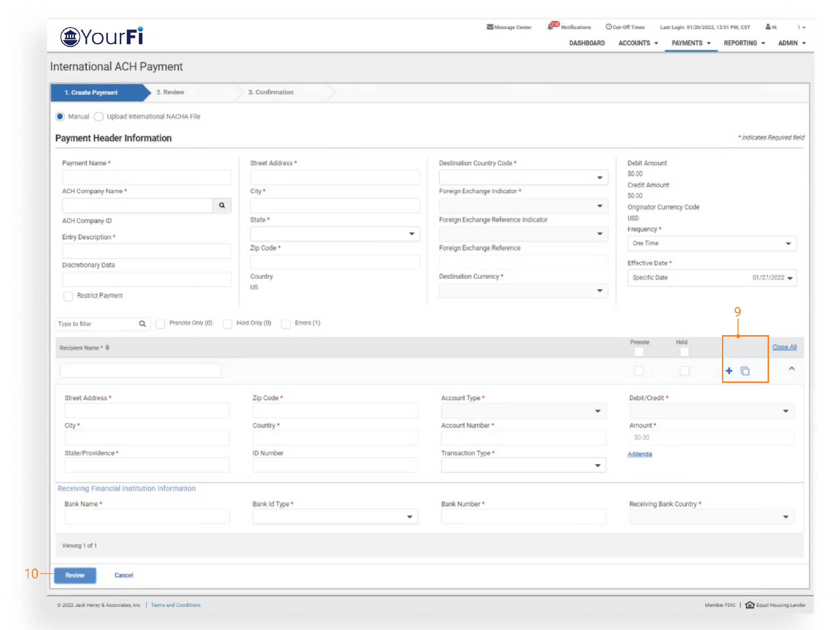Click the plus icon to add recipient
Viewport: 840px width, 630px height.
click(x=729, y=371)
